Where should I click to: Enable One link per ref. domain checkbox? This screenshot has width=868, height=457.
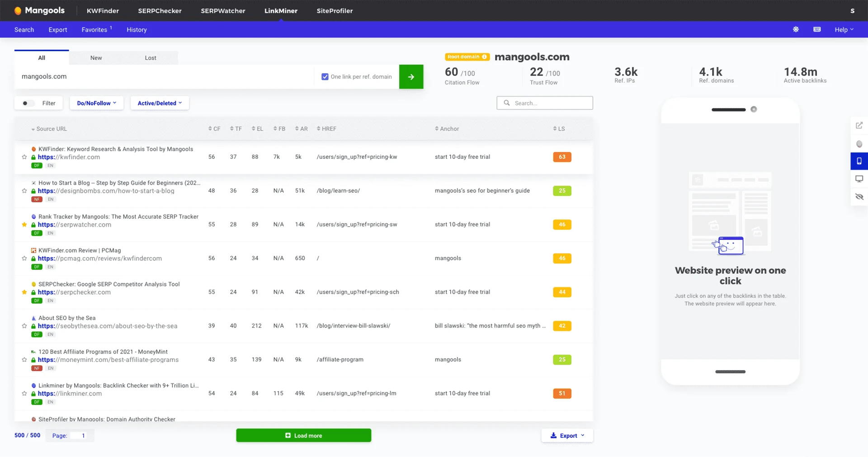[325, 76]
